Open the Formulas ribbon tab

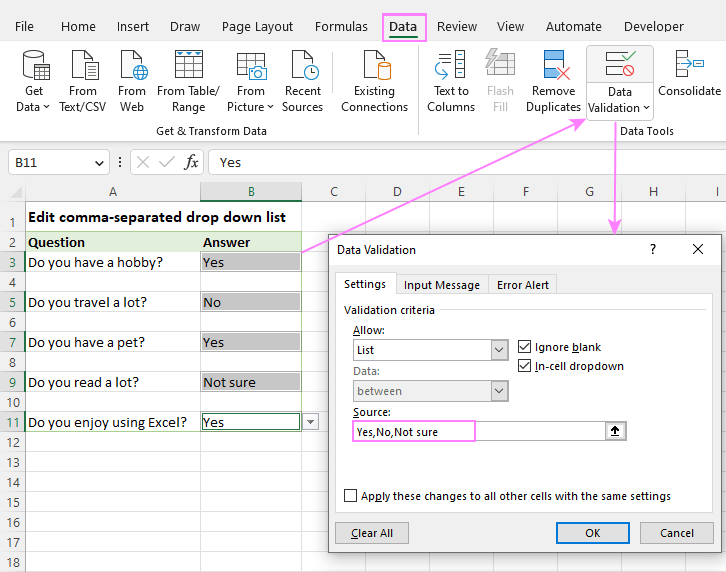341,27
